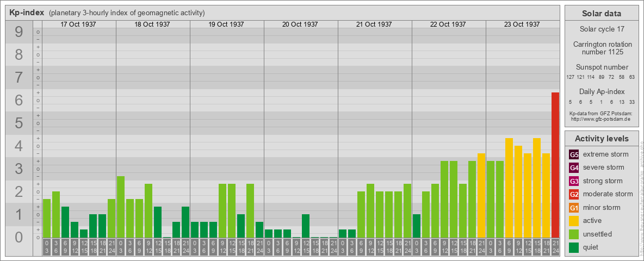
Task: Click the 12-15 bar on 20 Oct 1937
Action: click(306, 226)
